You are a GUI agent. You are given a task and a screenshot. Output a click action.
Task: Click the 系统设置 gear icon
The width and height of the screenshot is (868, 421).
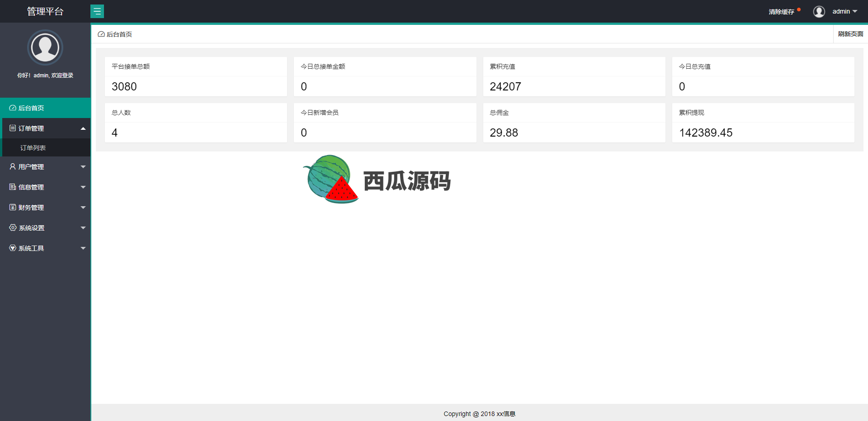(x=13, y=227)
